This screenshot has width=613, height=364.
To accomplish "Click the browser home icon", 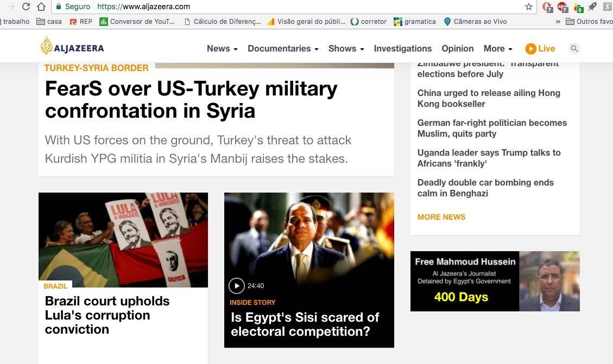I will pyautogui.click(x=41, y=7).
